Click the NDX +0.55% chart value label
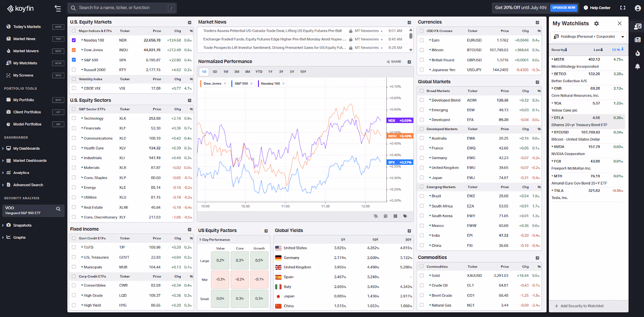644x317 pixels. tap(400, 120)
